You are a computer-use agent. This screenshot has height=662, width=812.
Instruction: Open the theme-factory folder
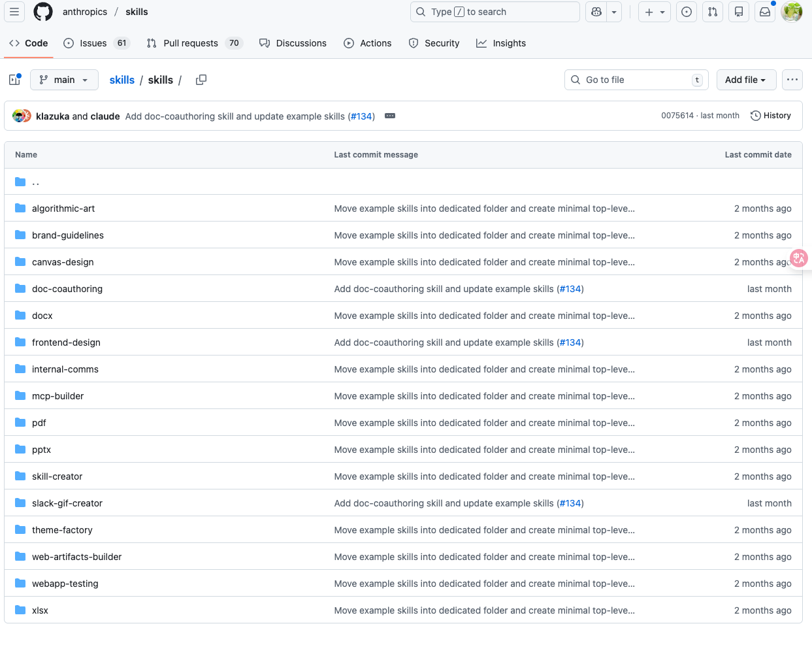[62, 530]
